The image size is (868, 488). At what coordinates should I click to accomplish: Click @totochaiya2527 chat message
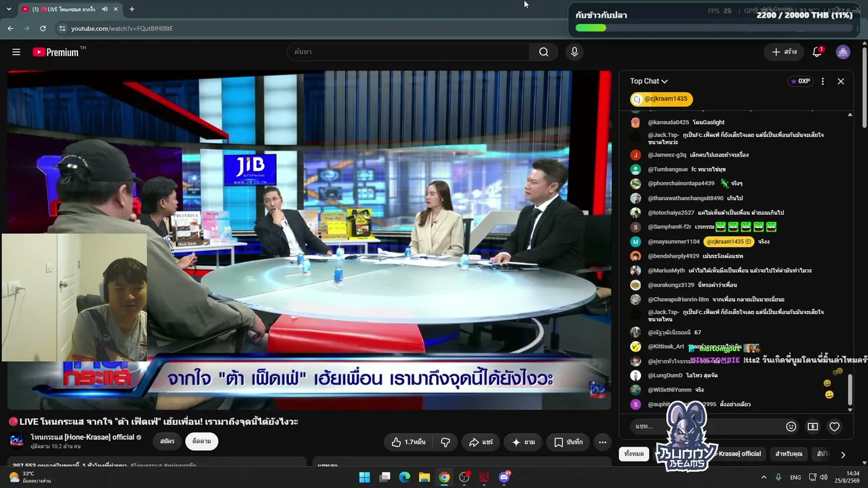point(741,213)
